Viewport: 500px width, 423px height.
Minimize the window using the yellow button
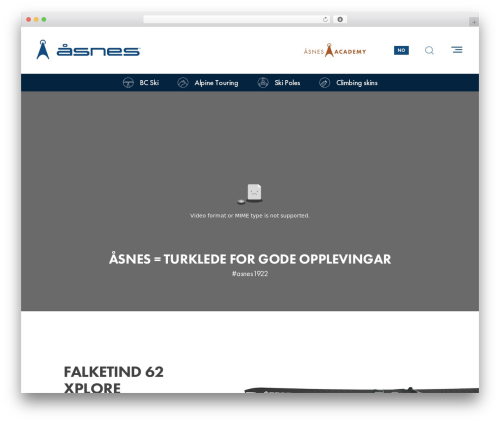pyautogui.click(x=36, y=19)
